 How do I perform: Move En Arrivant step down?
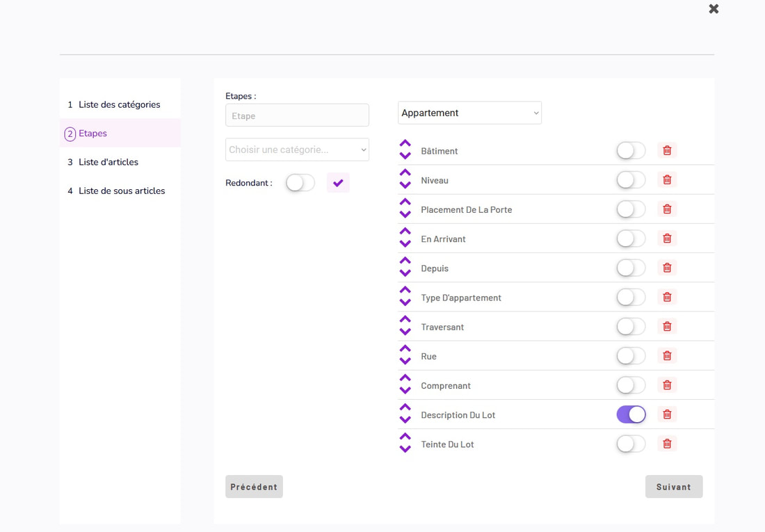point(405,244)
